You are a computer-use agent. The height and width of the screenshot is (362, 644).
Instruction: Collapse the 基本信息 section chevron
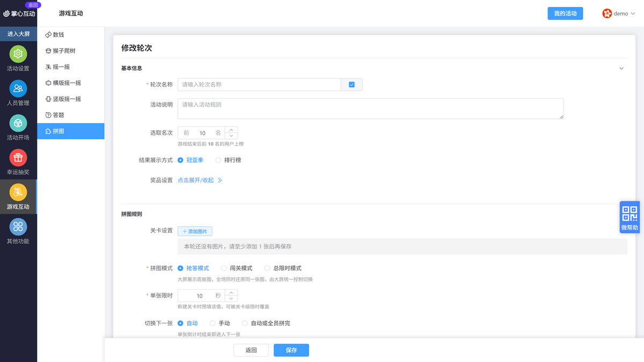click(621, 68)
